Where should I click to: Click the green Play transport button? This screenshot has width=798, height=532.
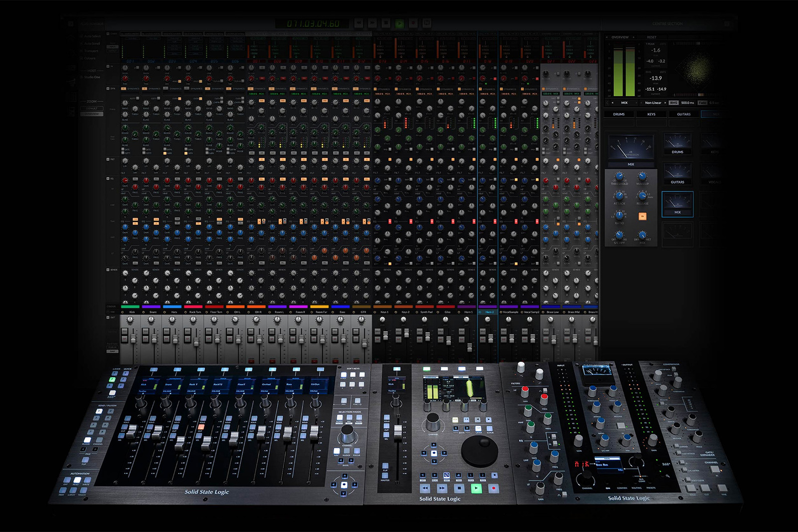[399, 23]
